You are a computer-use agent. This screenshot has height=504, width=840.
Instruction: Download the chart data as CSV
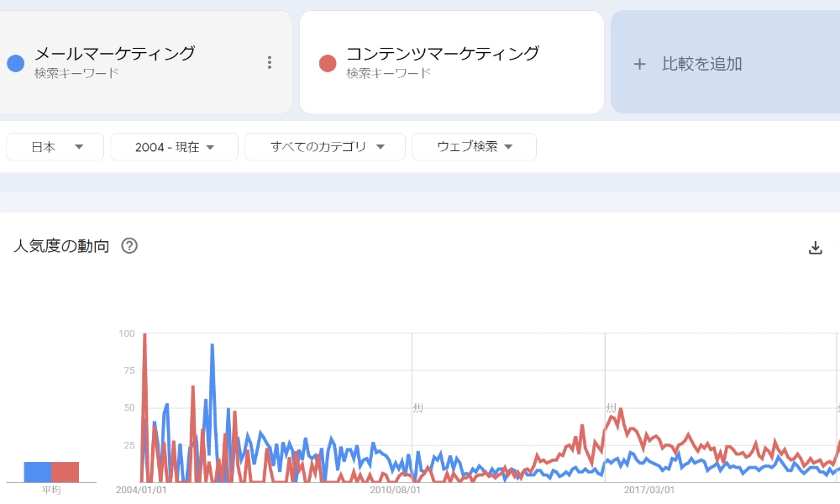[x=815, y=247]
